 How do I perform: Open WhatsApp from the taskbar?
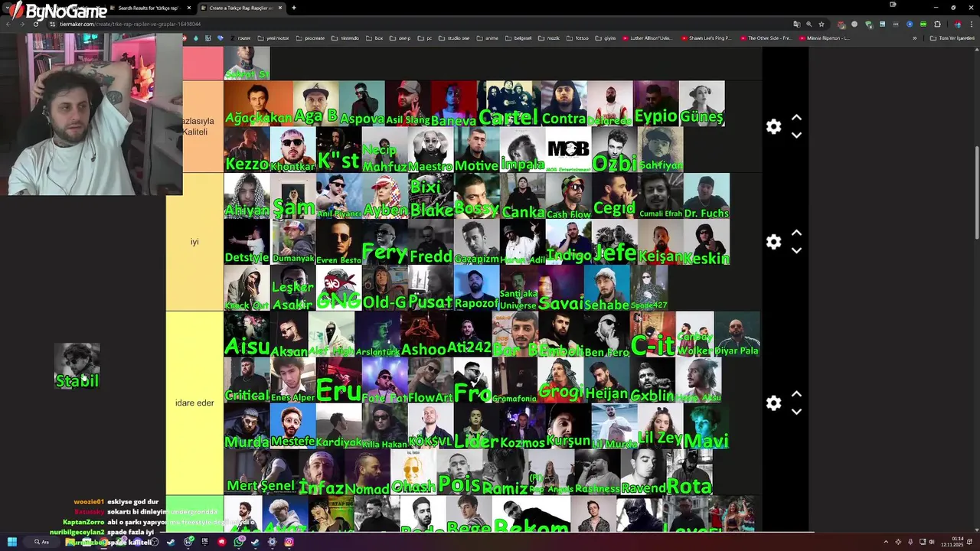pos(238,542)
